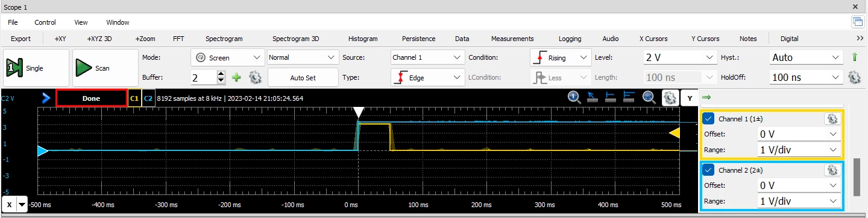Add an XY plot view
The width and height of the screenshot is (868, 218).
[x=60, y=39]
